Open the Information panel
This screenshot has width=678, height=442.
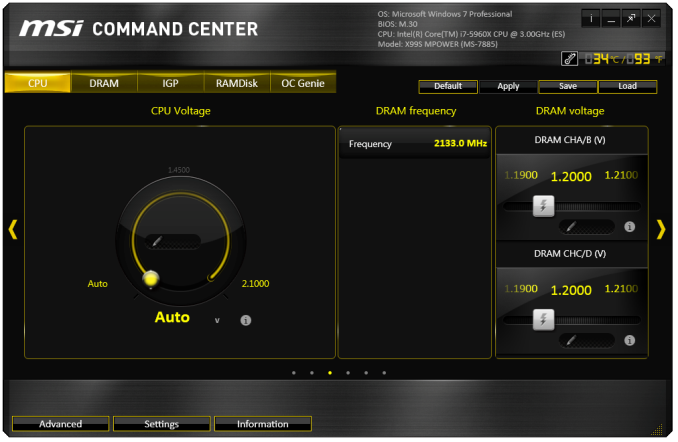[263, 424]
